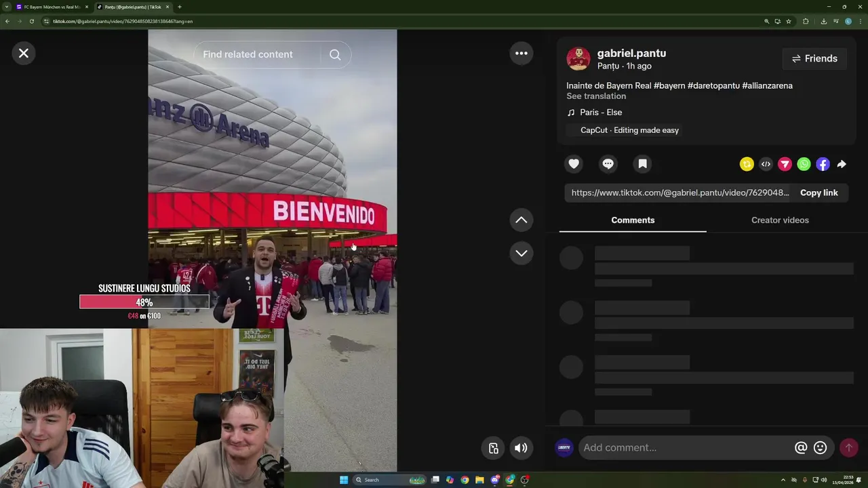
Task: Open browser downloads icon
Action: point(823,21)
